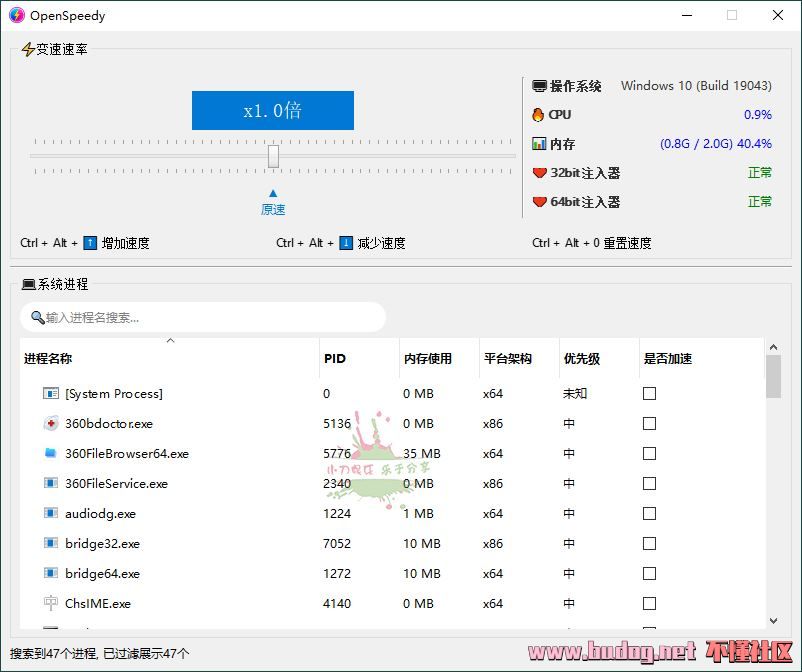Click the 360bdoctor.exe process icon
802x672 pixels.
tap(51, 424)
